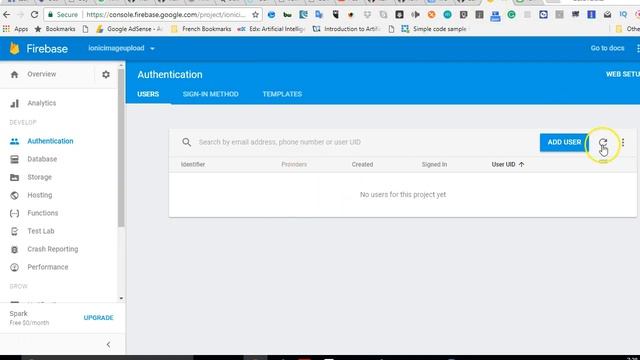This screenshot has width=640, height=360.
Task: Open project settings gear icon
Action: 106,74
